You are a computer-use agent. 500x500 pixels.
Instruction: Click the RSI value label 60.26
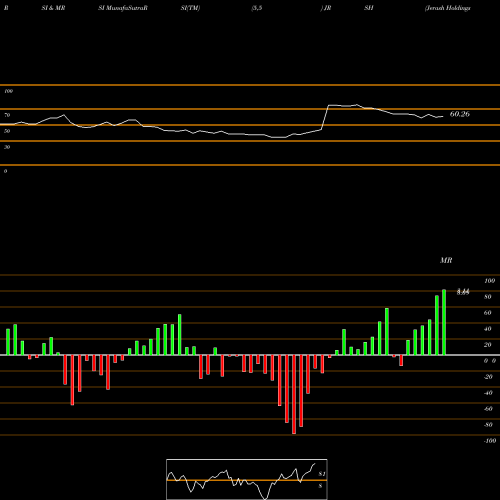click(460, 114)
